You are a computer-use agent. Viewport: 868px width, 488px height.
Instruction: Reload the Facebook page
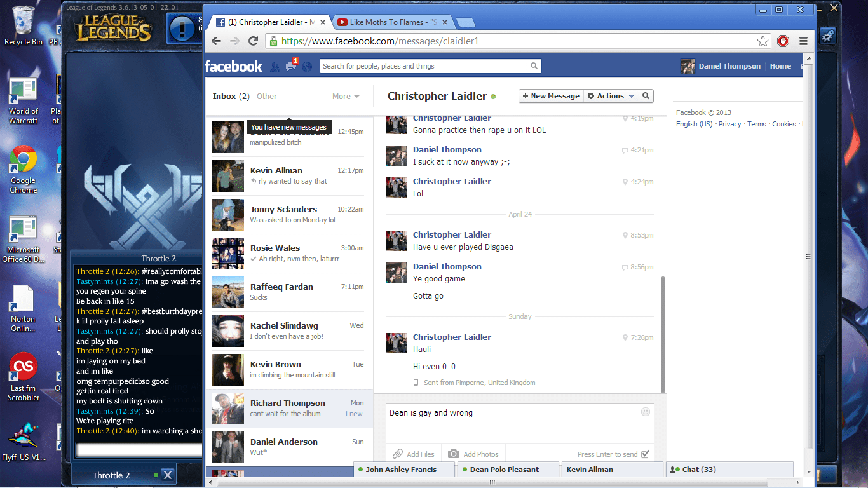coord(253,41)
